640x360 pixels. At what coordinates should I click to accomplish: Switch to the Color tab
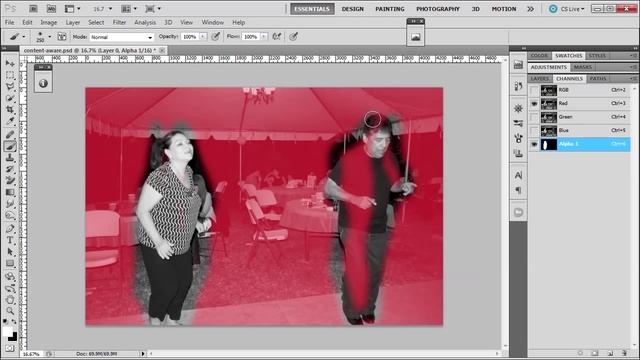[539, 56]
